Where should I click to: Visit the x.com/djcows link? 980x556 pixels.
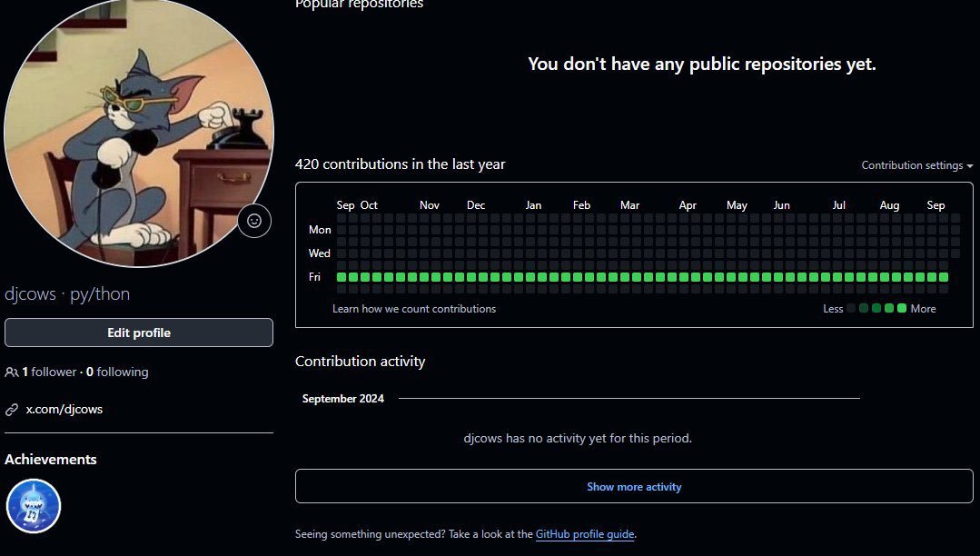tap(64, 409)
